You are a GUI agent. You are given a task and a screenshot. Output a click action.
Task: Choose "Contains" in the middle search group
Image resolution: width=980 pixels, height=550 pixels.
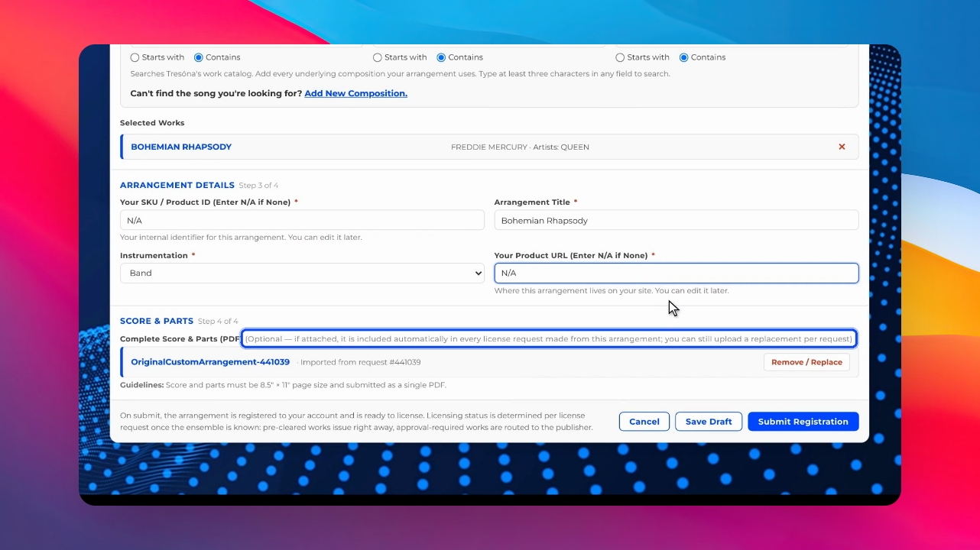pos(441,57)
